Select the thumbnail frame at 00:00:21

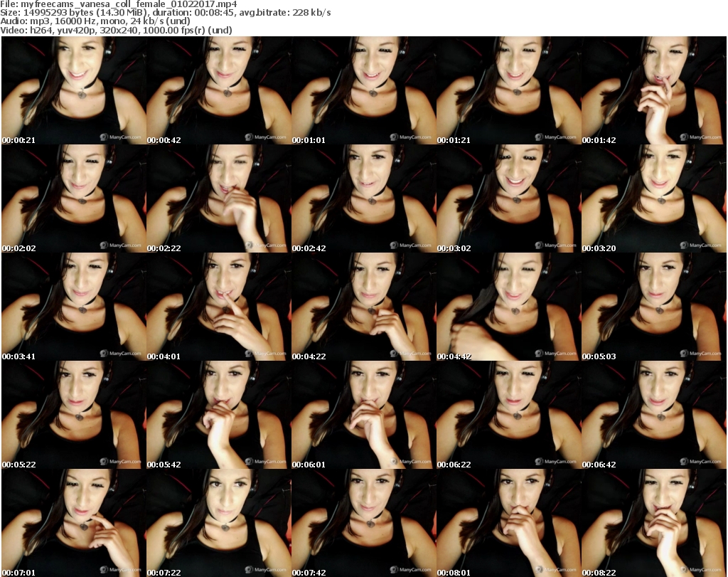74,90
